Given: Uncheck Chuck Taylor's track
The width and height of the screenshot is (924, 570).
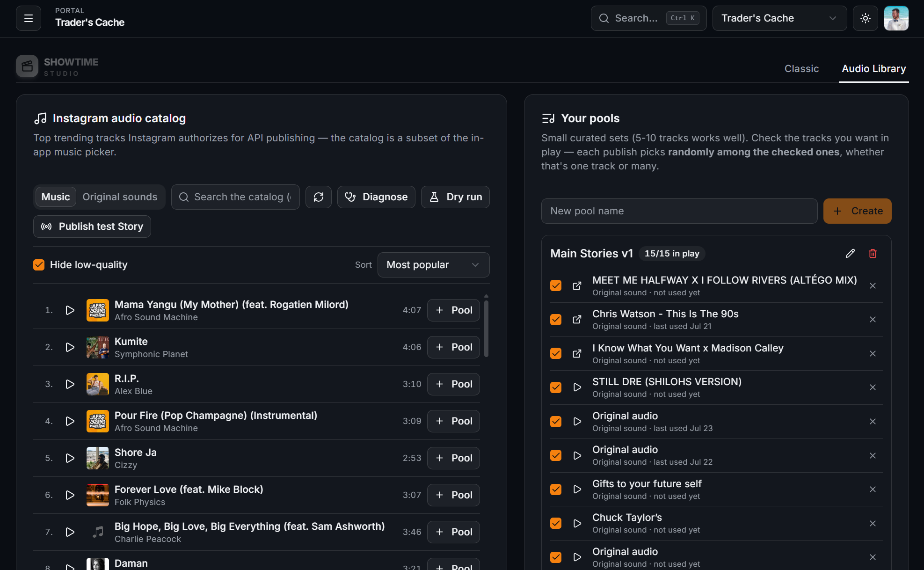Looking at the screenshot, I should point(556,523).
